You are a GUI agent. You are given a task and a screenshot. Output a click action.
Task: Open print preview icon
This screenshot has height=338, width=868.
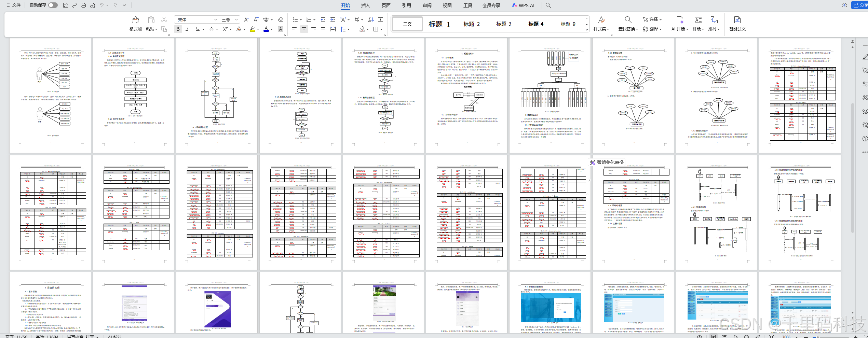pyautogui.click(x=92, y=5)
